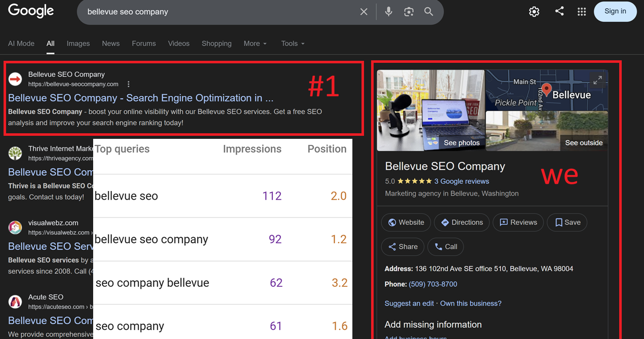Expand the Tools dropdown

coord(293,44)
